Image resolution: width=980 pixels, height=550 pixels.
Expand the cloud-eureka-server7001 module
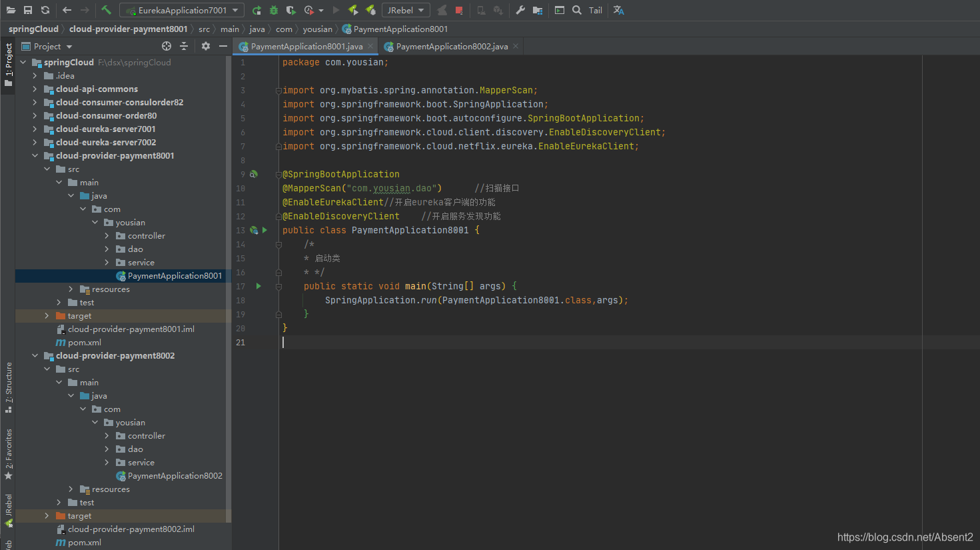coord(35,129)
